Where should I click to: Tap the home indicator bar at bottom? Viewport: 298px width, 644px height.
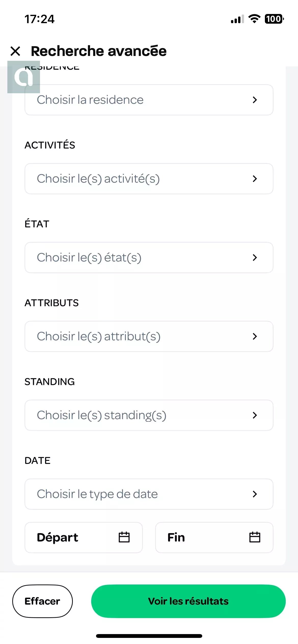coord(149,636)
